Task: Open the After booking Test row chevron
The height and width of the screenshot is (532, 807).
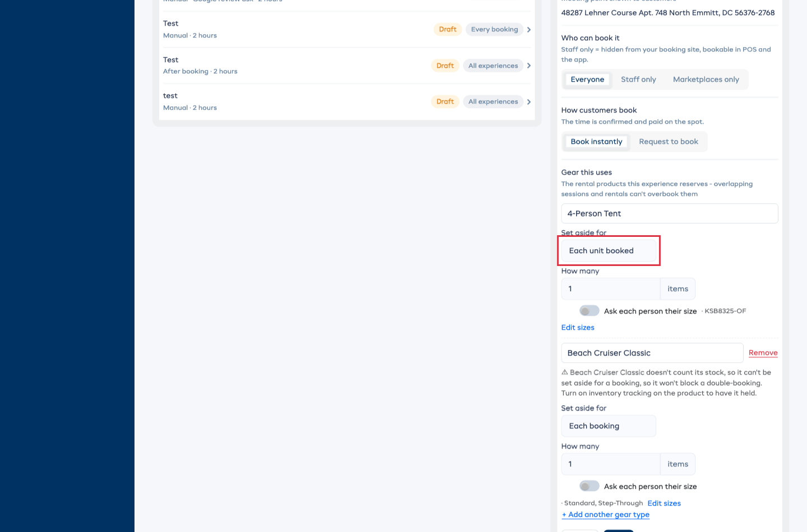Action: (x=528, y=66)
